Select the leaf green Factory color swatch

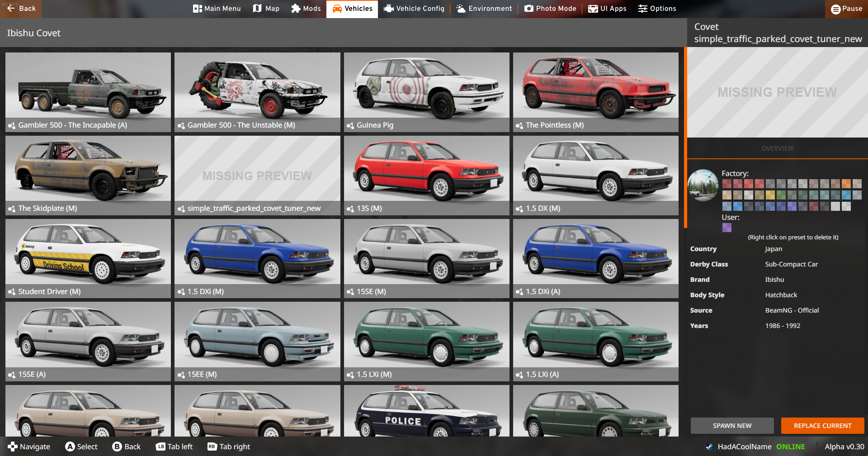pos(781,195)
